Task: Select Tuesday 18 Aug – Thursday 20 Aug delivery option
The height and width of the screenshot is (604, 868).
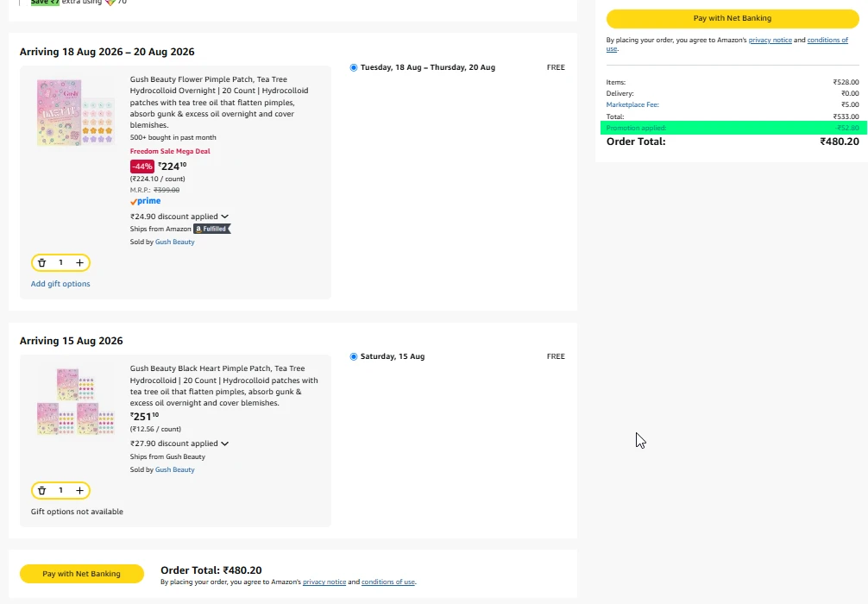Action: (x=354, y=67)
